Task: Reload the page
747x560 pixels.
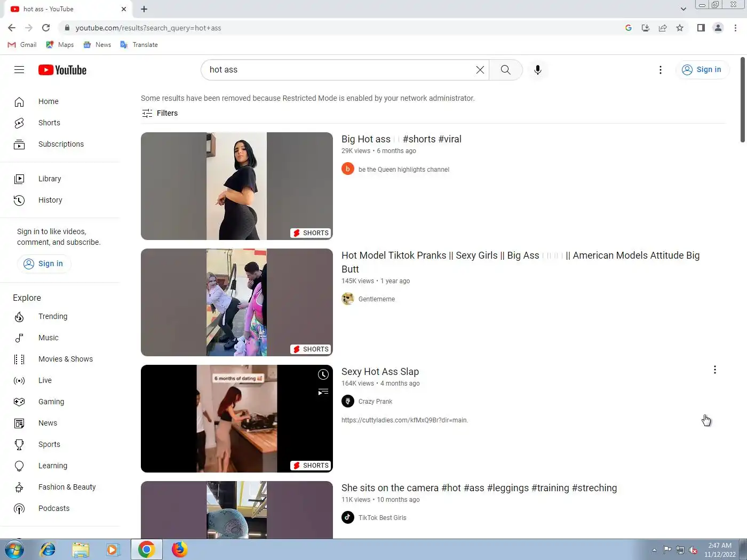Action: 46,28
